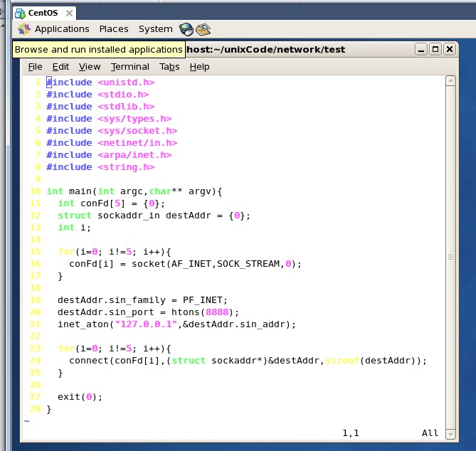
Task: Close the terminal window
Action: click(x=450, y=49)
